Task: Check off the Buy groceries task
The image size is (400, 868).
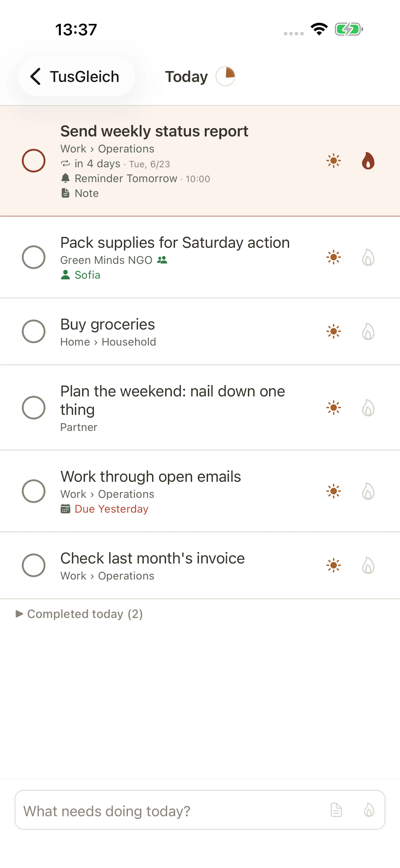Action: pos(34,331)
